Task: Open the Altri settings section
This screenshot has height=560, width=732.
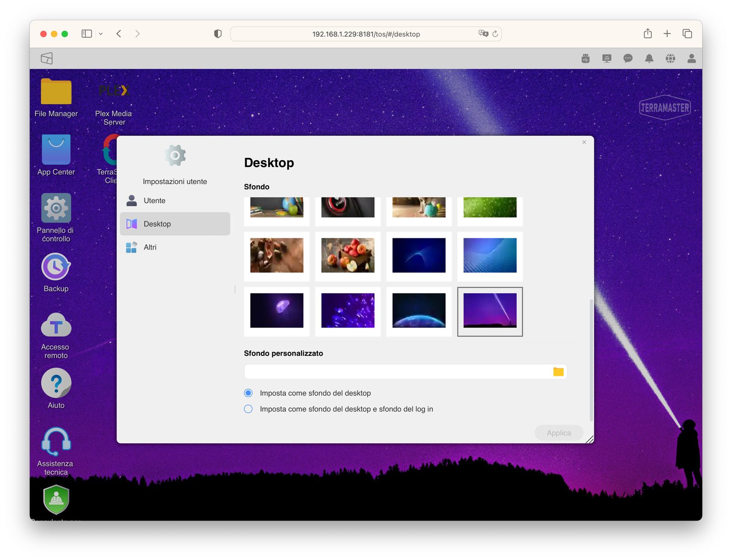Action: click(x=175, y=247)
